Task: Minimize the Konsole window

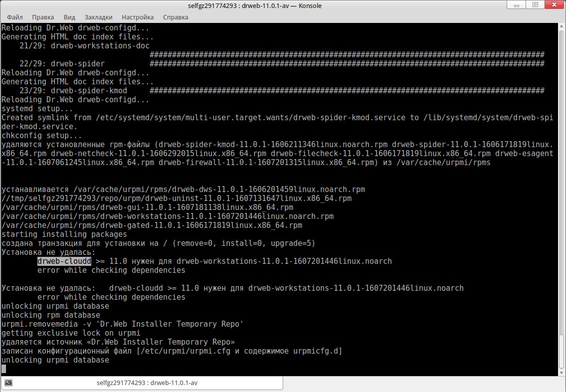Action: pyautogui.click(x=517, y=5)
